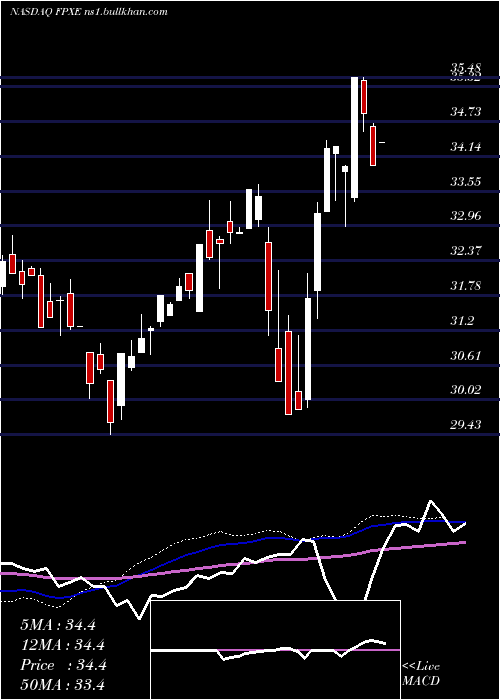Click the tallest white candlestick at the chart peak
Screen dimensions: 500x700
point(354,138)
